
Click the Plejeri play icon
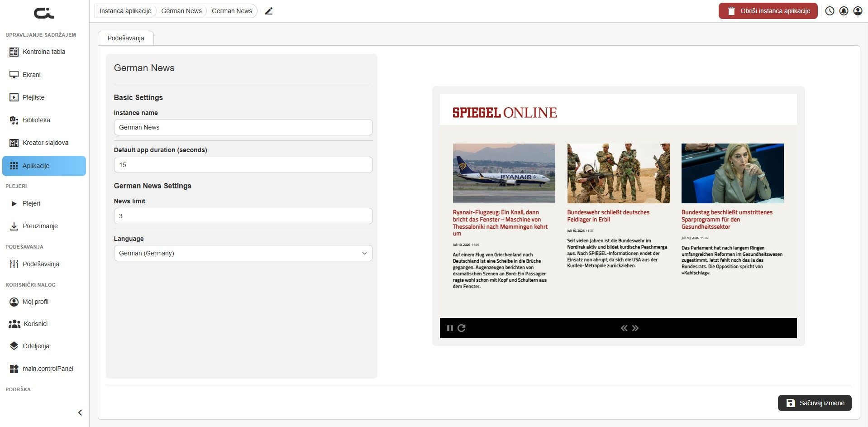point(14,204)
